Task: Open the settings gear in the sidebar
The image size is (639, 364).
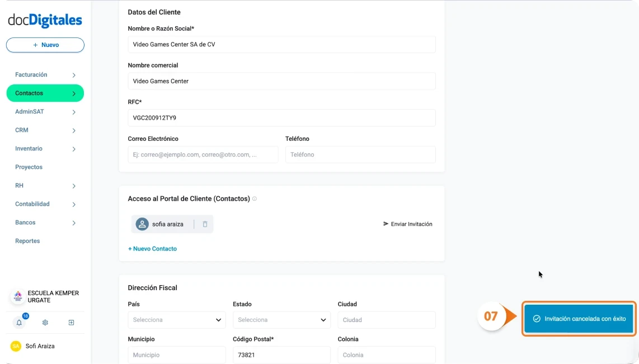Action: 45,323
